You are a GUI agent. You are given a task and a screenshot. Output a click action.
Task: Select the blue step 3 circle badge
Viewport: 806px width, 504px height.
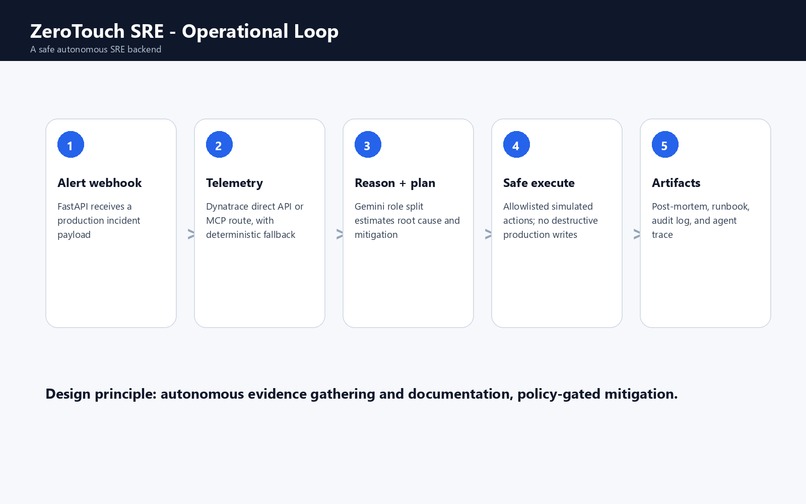(x=368, y=145)
